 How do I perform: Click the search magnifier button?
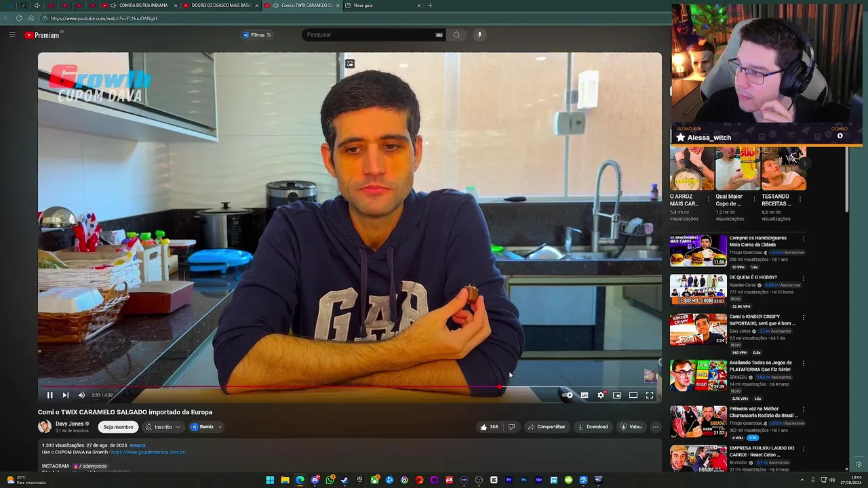[x=456, y=35]
